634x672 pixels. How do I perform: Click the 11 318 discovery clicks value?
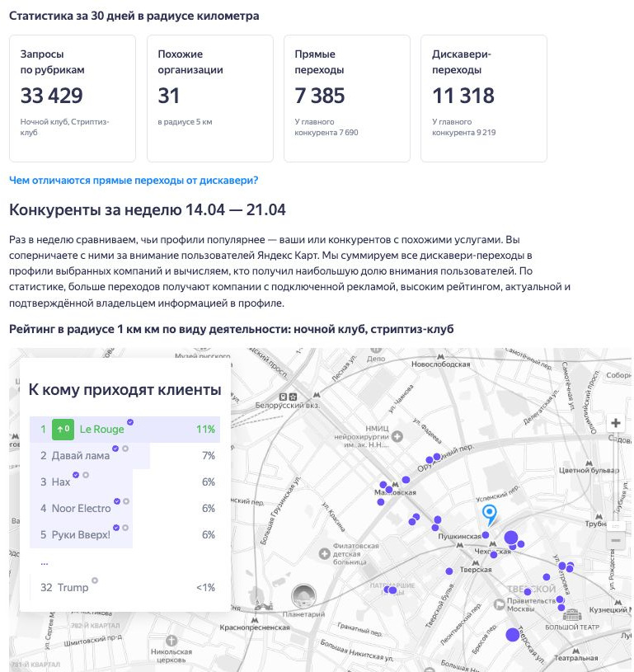pos(463,96)
